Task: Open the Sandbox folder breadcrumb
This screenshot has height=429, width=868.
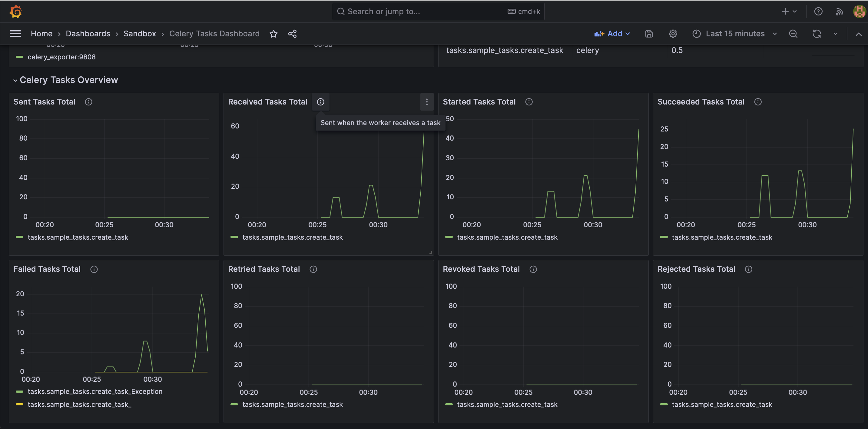Action: coord(140,34)
